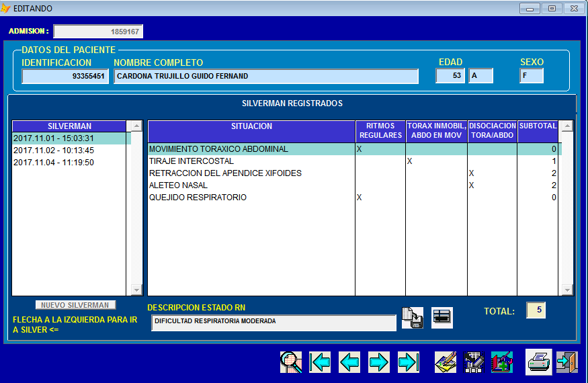Viewport: 588px width, 383px height.
Task: Click the notebook add-new record icon
Action: 502,362
